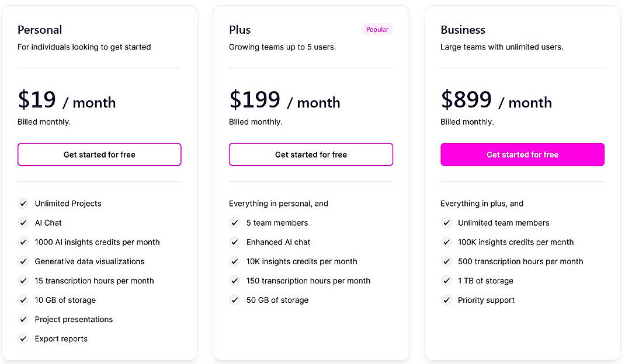Click 500 transcription hours per month text

pos(520,261)
